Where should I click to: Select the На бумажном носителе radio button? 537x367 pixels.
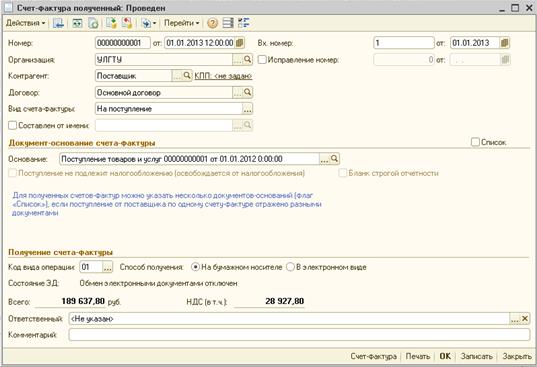click(x=195, y=267)
